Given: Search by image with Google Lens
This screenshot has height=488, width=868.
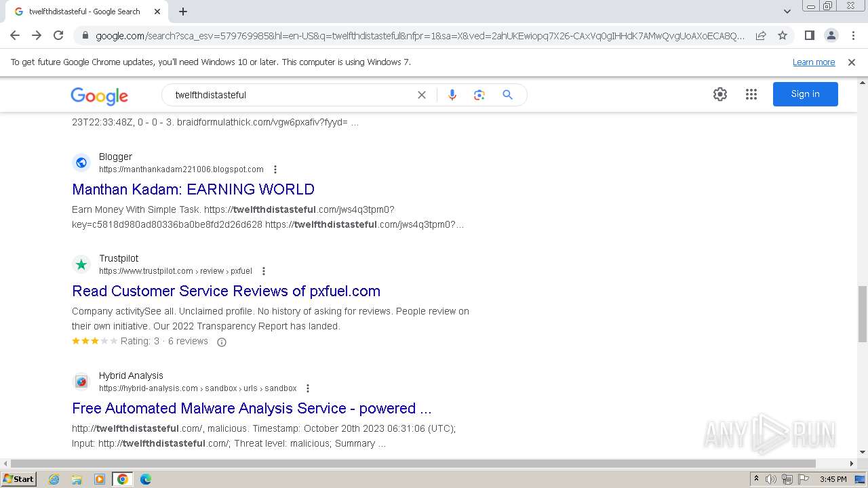Looking at the screenshot, I should pos(479,95).
